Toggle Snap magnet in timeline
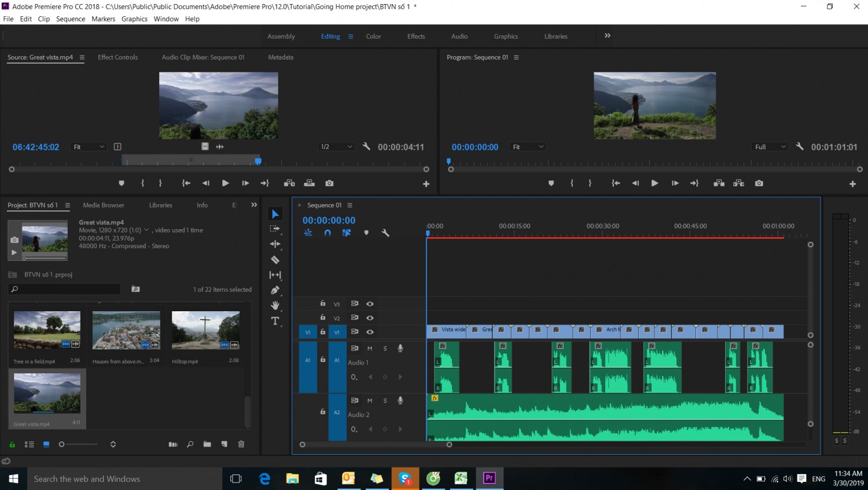The image size is (868, 490). pyautogui.click(x=328, y=233)
